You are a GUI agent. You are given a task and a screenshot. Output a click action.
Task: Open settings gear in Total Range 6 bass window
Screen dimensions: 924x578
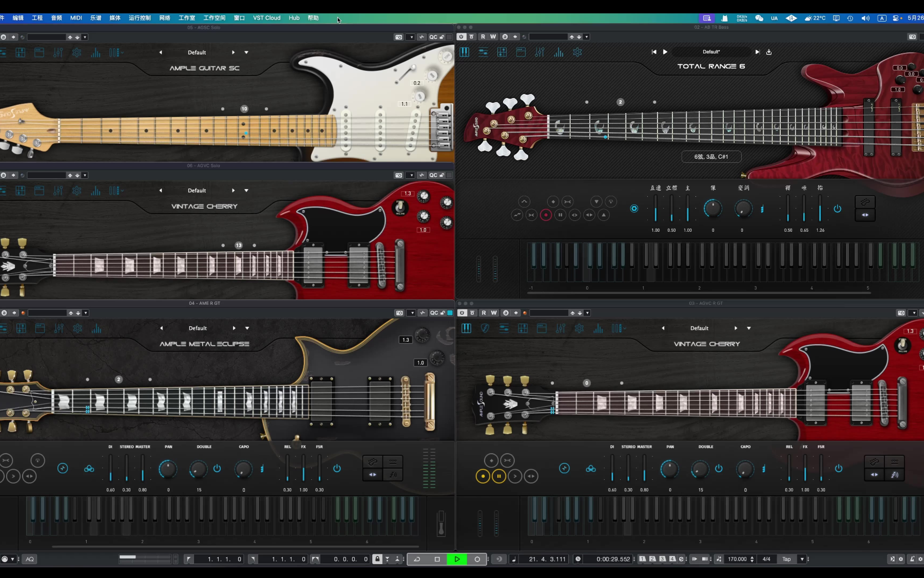click(x=577, y=52)
